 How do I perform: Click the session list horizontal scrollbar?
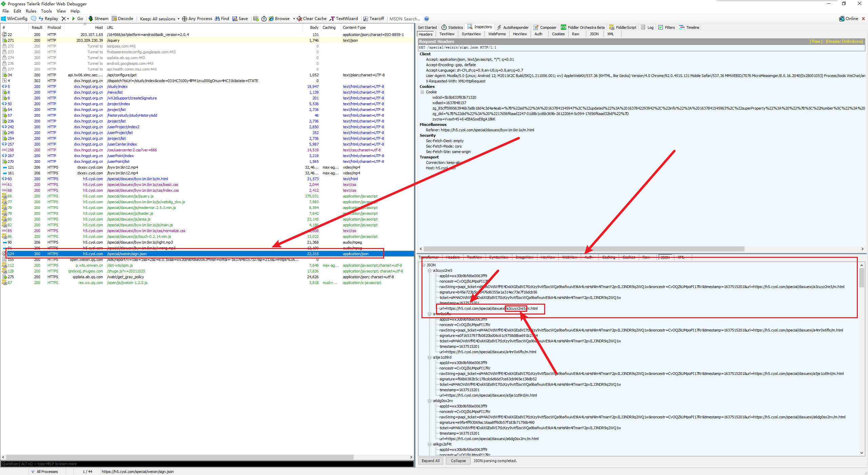tap(180, 457)
